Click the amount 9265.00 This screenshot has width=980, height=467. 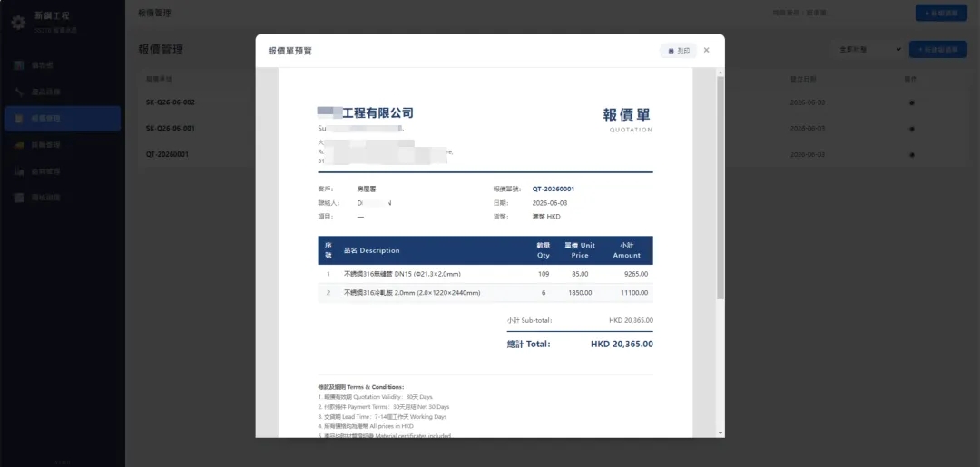[x=635, y=274]
